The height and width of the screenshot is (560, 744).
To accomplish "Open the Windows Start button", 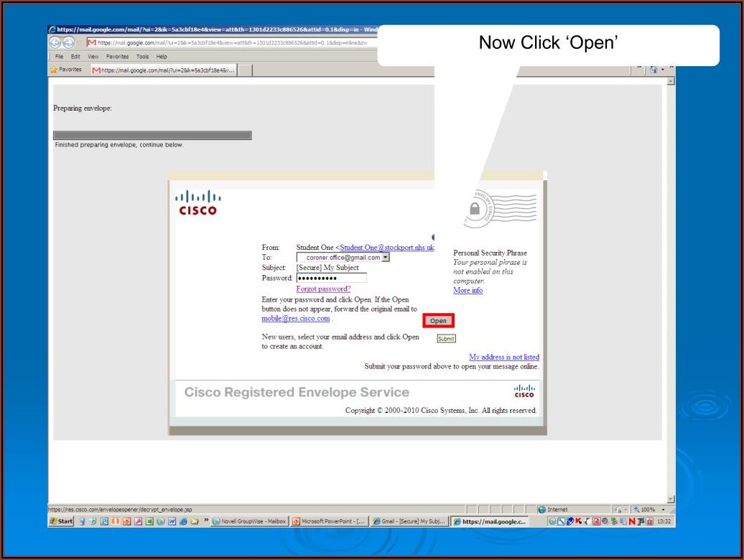I will click(x=61, y=521).
